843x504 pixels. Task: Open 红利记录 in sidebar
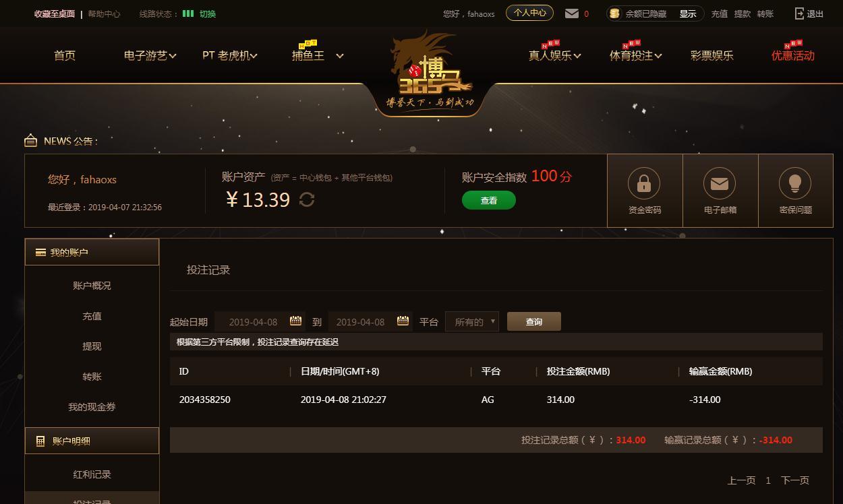click(92, 474)
